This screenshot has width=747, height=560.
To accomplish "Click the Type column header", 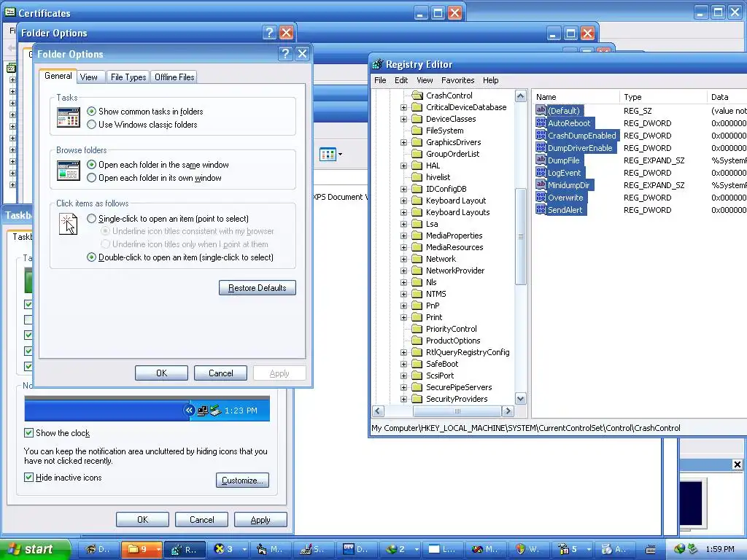I will point(663,97).
